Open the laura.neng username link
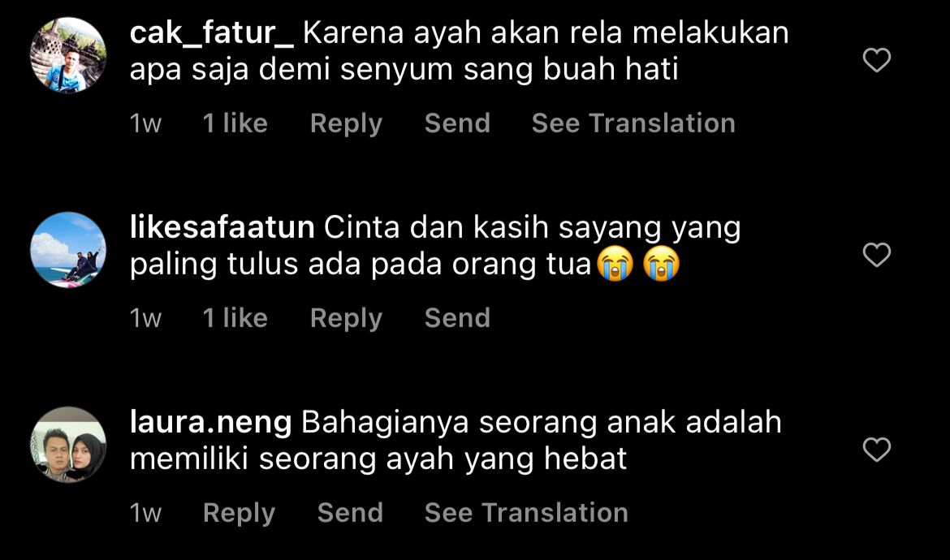The image size is (950, 560). click(x=210, y=422)
